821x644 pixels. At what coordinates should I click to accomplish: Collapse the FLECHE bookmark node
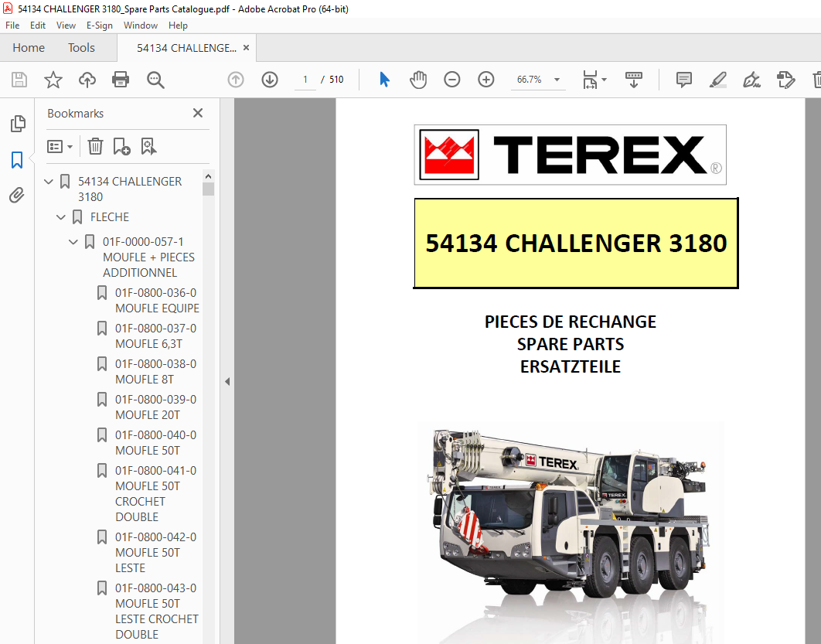coord(61,217)
